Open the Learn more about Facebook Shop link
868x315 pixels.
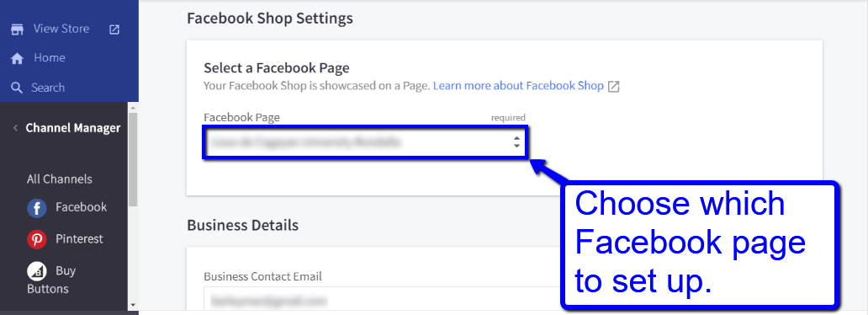tap(518, 86)
